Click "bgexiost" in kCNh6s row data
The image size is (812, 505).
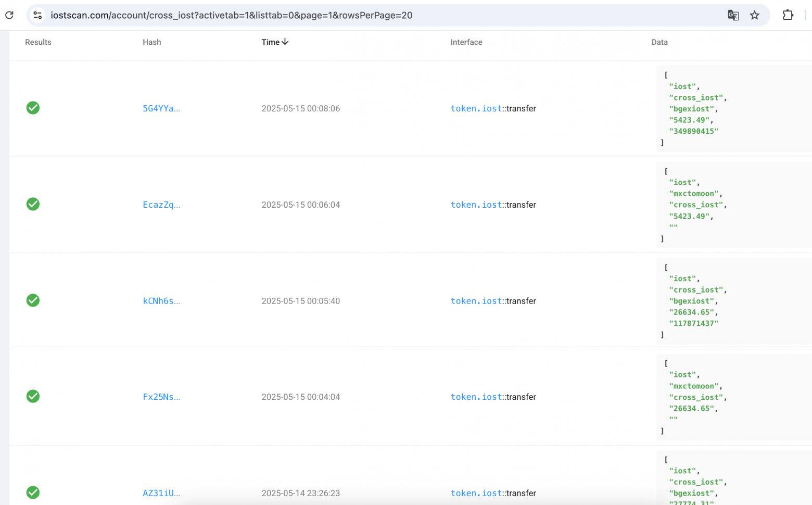[x=692, y=301]
